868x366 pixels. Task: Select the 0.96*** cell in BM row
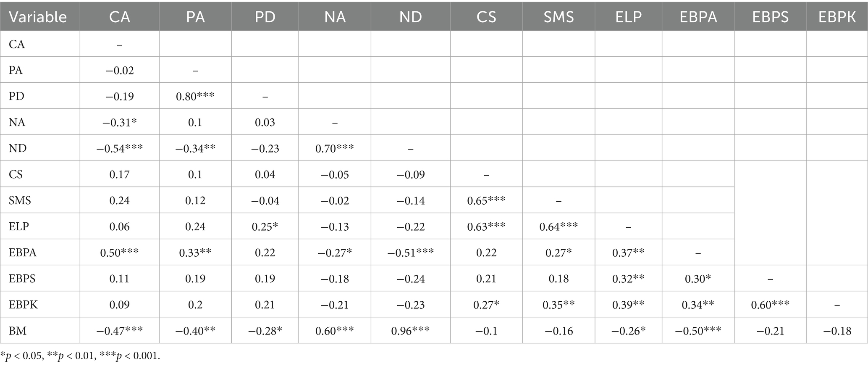pyautogui.click(x=410, y=331)
